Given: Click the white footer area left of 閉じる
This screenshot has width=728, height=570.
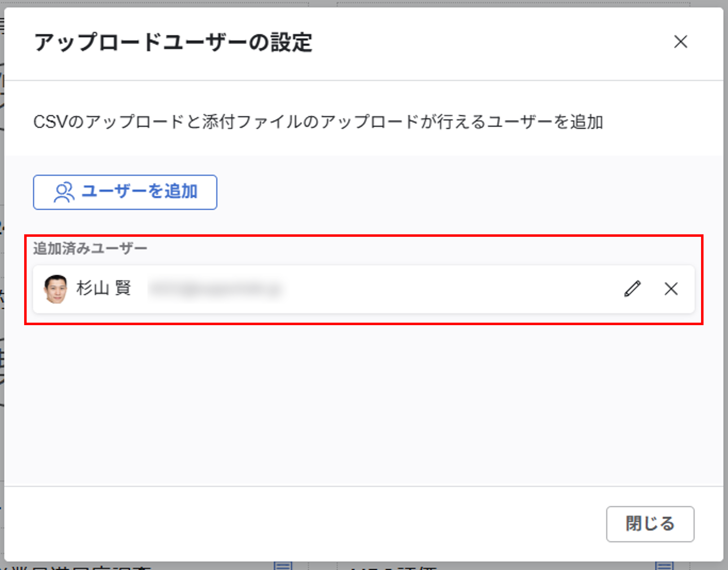Looking at the screenshot, I should click(300, 524).
